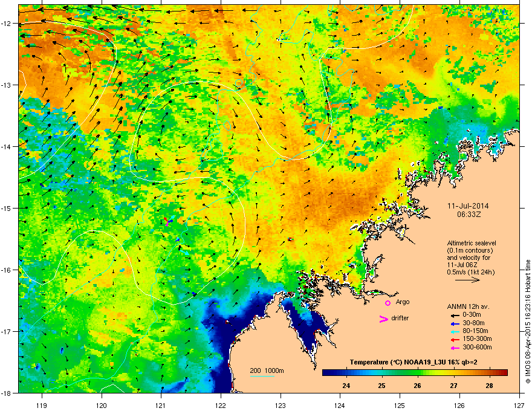Click the '30-80m' depth label
Image resolution: width=532 pixels, height=411 pixels.
point(473,323)
